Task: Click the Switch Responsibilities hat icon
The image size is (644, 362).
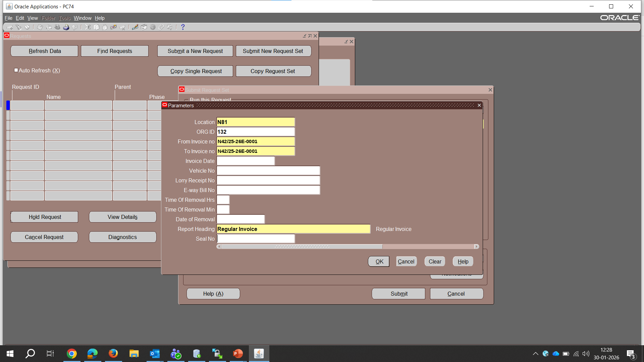Action: coord(57,27)
